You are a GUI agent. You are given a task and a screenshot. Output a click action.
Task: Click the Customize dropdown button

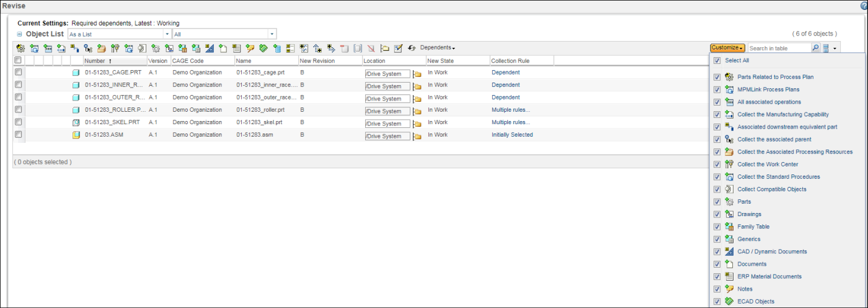point(728,48)
